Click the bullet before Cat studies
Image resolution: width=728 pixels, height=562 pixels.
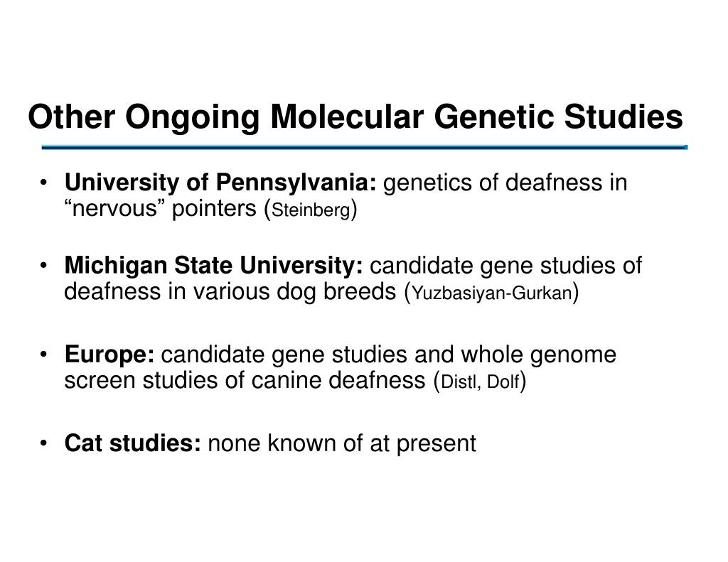[x=43, y=443]
